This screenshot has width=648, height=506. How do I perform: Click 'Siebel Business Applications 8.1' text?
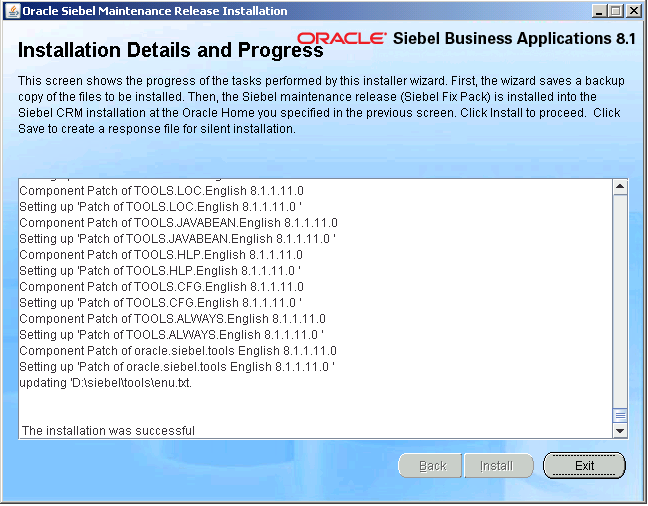514,38
